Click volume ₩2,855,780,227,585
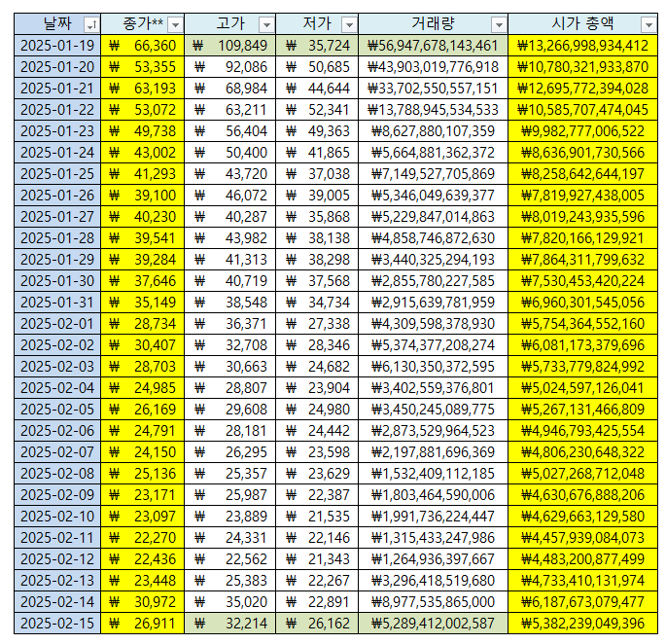This screenshot has height=644, width=666. pyautogui.click(x=434, y=280)
